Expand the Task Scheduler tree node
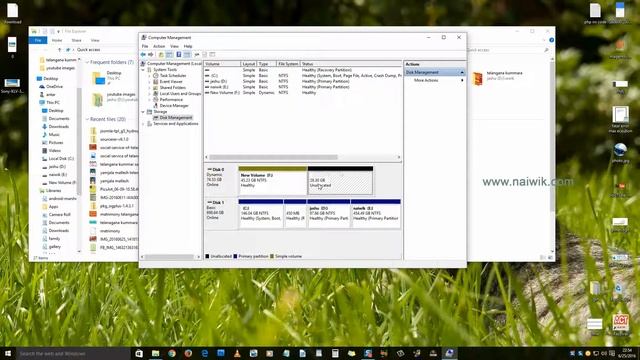Viewport: 640px width, 360px height. click(149, 76)
